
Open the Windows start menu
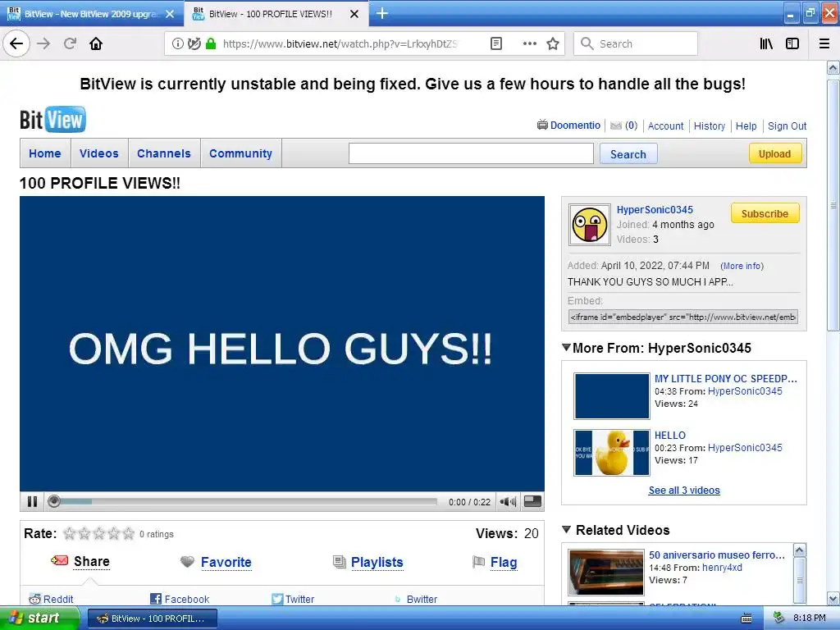tap(39, 619)
